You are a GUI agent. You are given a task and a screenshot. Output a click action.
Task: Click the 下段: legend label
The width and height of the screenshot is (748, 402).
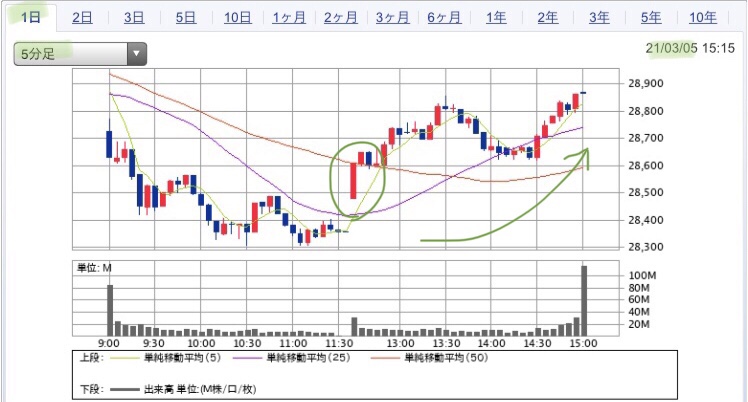(x=92, y=389)
